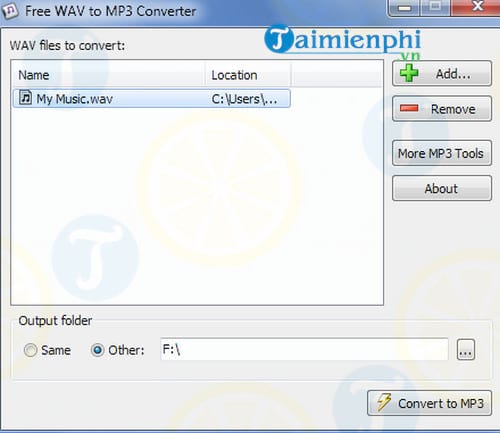This screenshot has height=433, width=500.
Task: Open More MP3 Tools
Action: pos(442,153)
